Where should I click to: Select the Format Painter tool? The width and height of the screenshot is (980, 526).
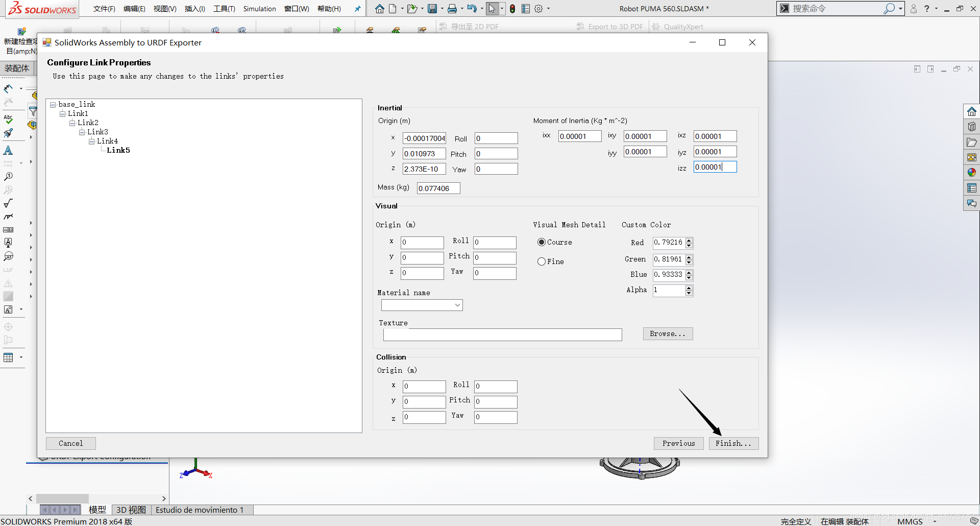click(x=8, y=133)
